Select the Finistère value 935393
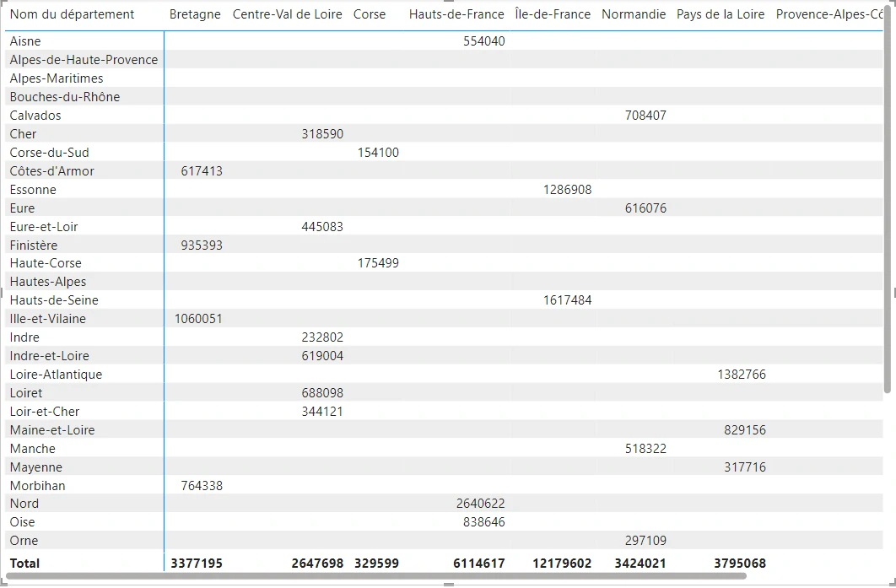The height and width of the screenshot is (588, 896). pyautogui.click(x=202, y=245)
